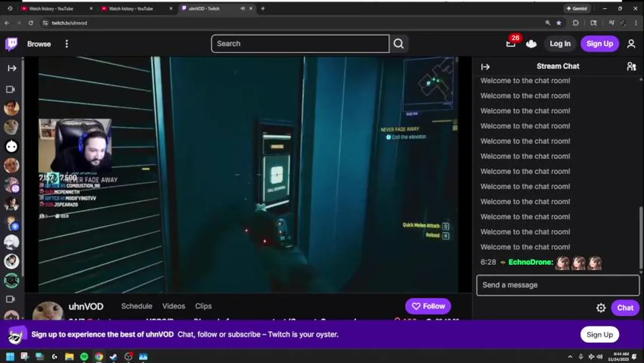Focus the Twitch Search field
This screenshot has height=363, width=644.
tap(300, 44)
